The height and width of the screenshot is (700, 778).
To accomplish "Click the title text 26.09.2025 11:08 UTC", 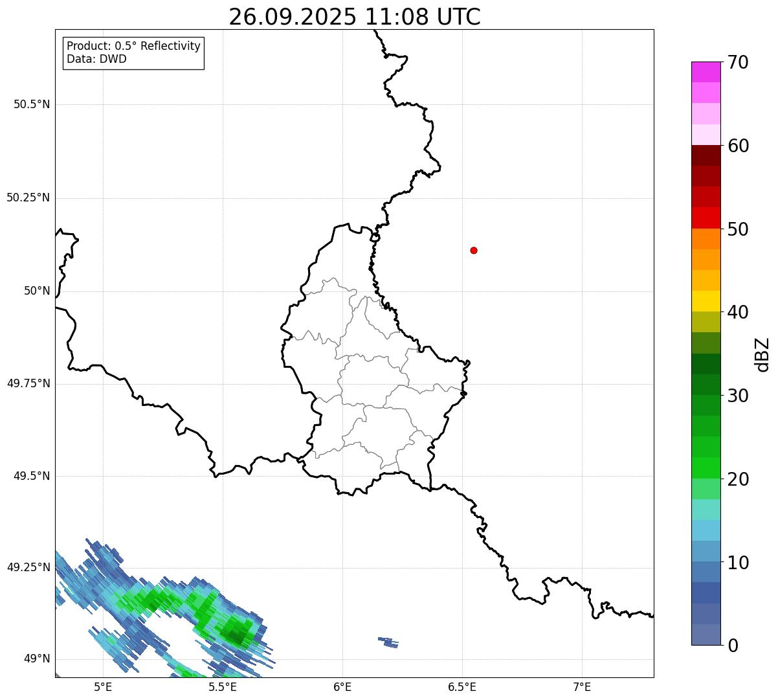I will [355, 17].
